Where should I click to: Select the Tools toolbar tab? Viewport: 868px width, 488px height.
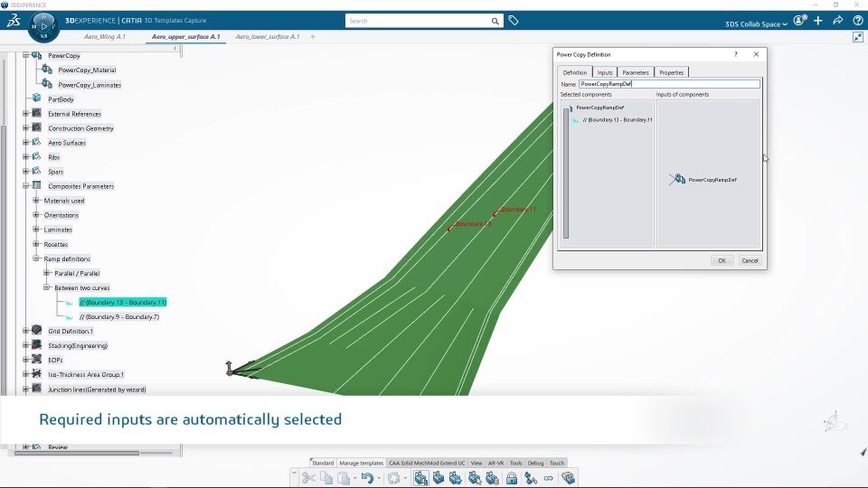tap(515, 463)
